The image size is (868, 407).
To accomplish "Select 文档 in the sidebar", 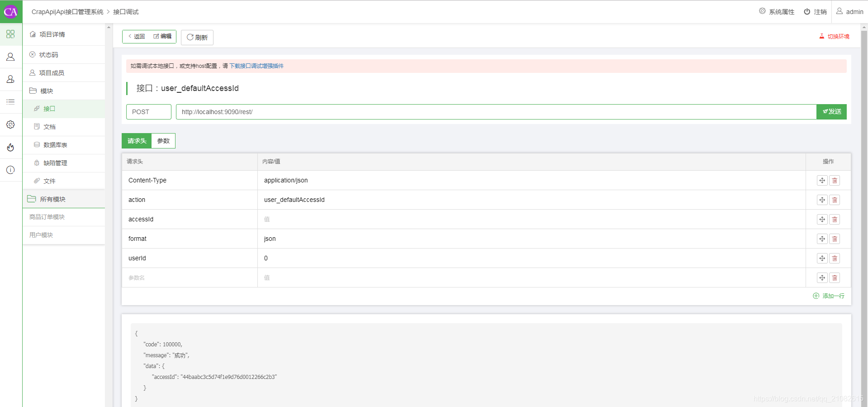I will click(x=64, y=127).
